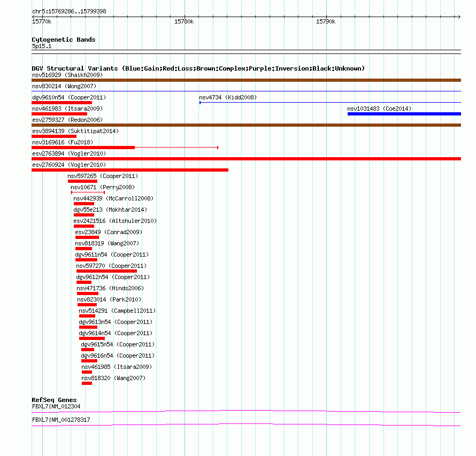Click the brown bar under esv2759327 (Redon2006)
476x456 pixels.
(x=246, y=125)
